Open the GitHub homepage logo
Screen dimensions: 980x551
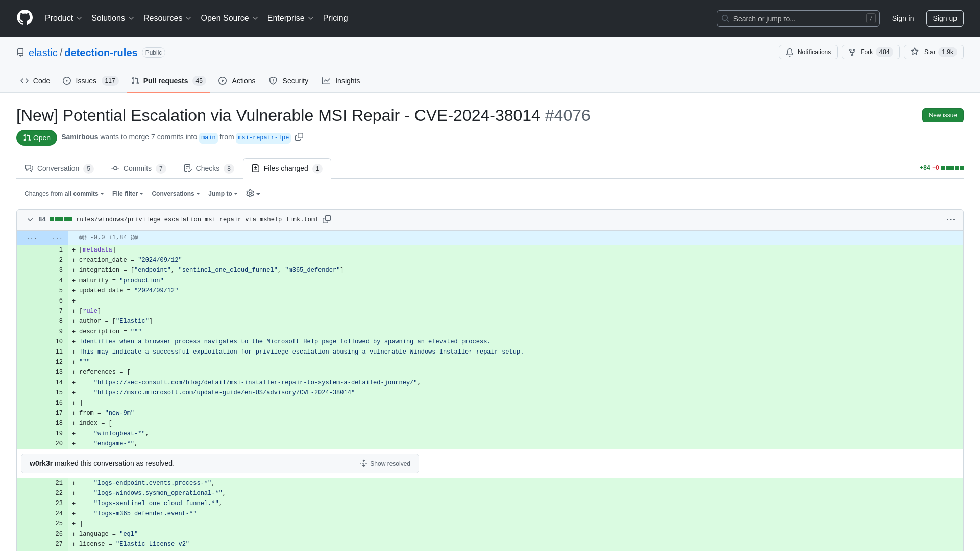pyautogui.click(x=24, y=18)
